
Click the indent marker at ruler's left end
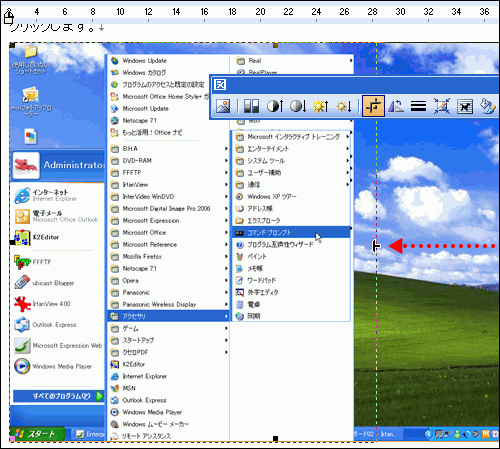pos(8,16)
